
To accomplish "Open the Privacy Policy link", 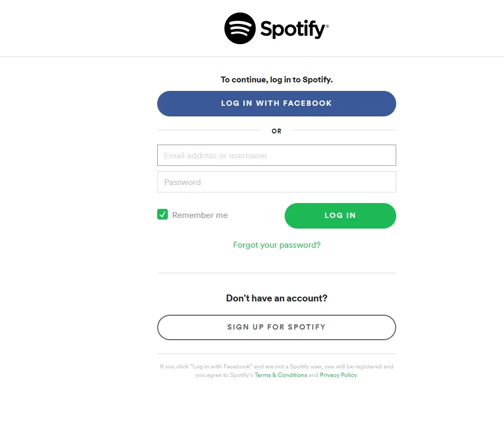I will click(x=338, y=375).
